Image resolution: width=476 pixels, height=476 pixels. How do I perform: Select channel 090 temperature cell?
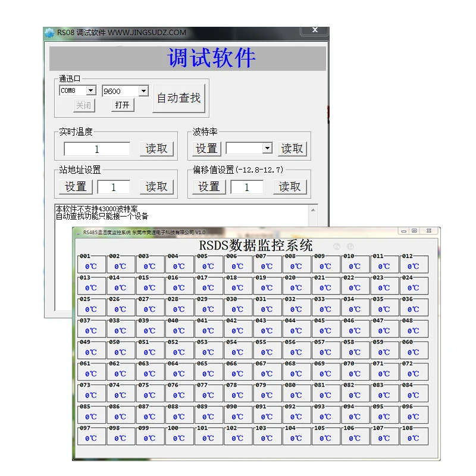tap(237, 415)
